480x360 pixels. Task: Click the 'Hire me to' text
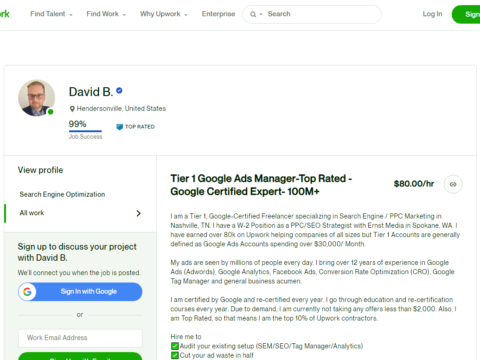point(186,337)
